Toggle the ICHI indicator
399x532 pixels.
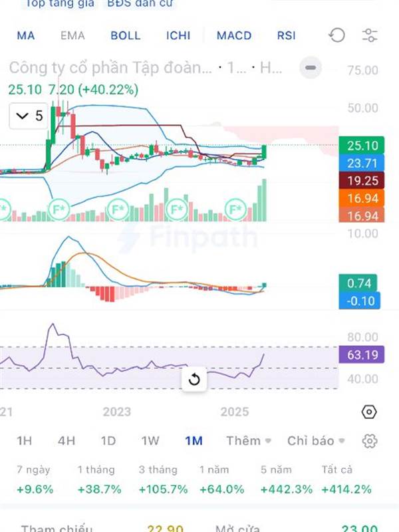178,36
